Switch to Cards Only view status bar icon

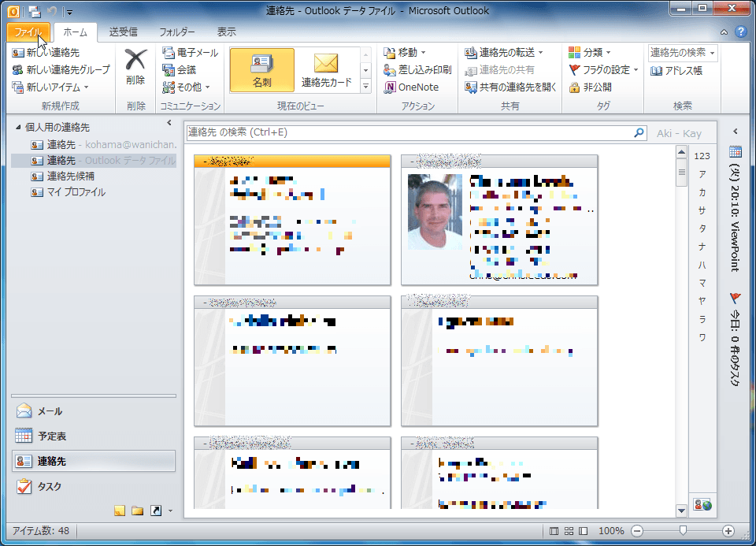[569, 531]
